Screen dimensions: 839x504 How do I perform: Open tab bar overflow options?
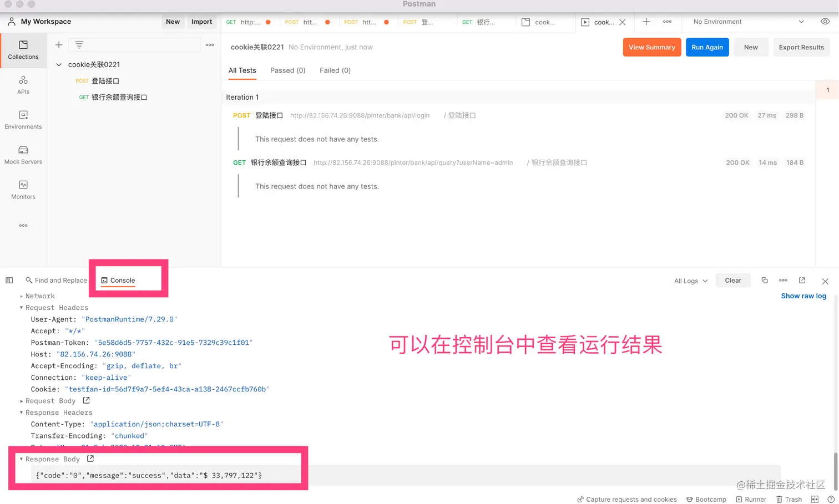click(x=668, y=22)
